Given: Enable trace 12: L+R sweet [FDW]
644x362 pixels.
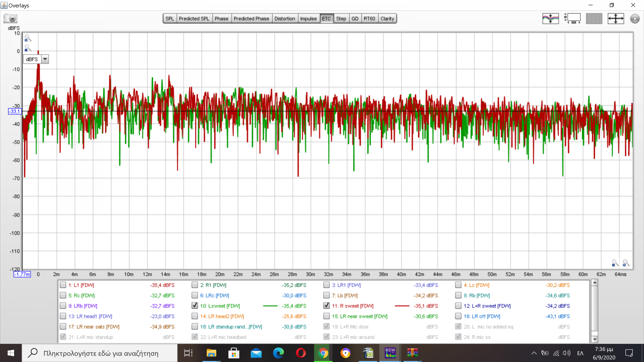Looking at the screenshot, I should tap(458, 306).
